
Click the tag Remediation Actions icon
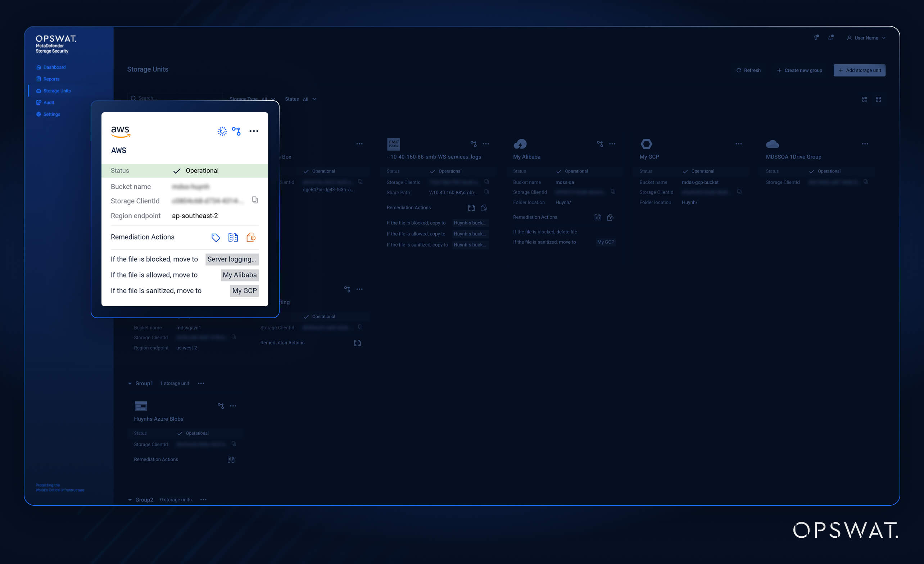pos(216,237)
